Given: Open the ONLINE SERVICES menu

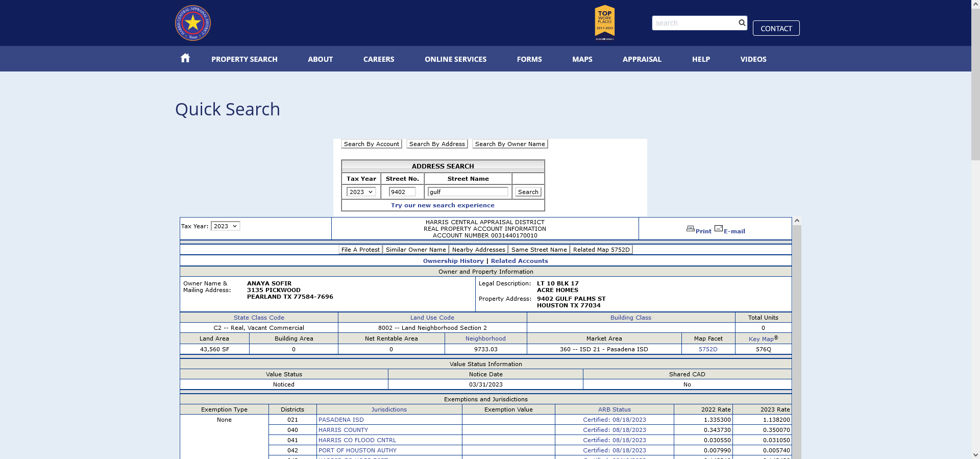Looking at the screenshot, I should (456, 59).
